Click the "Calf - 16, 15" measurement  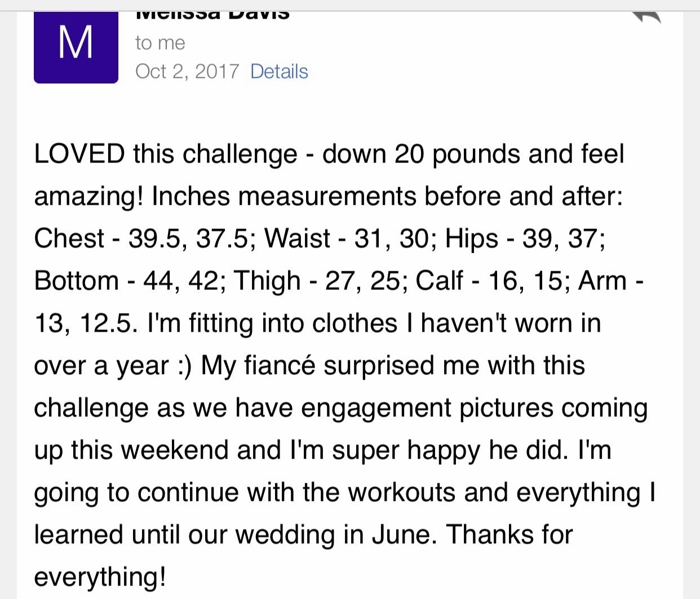(489, 281)
